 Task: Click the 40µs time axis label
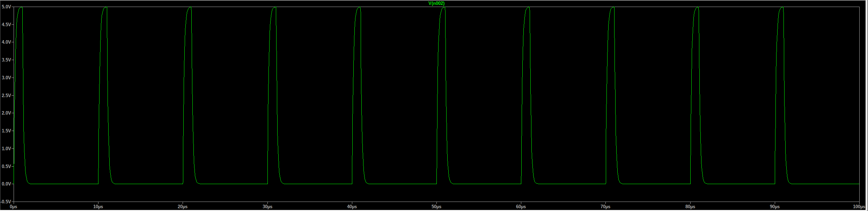click(x=352, y=207)
